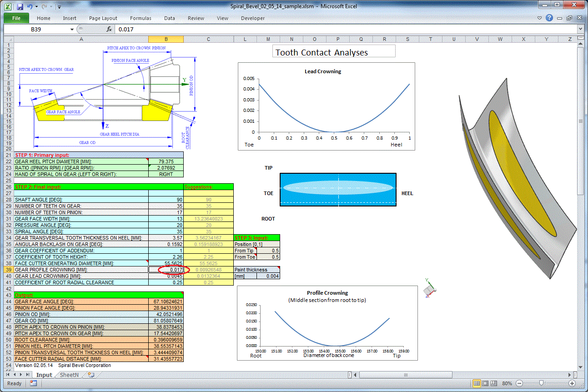The height and width of the screenshot is (392, 588).
Task: Open the View ribbon tab
Action: tap(222, 18)
